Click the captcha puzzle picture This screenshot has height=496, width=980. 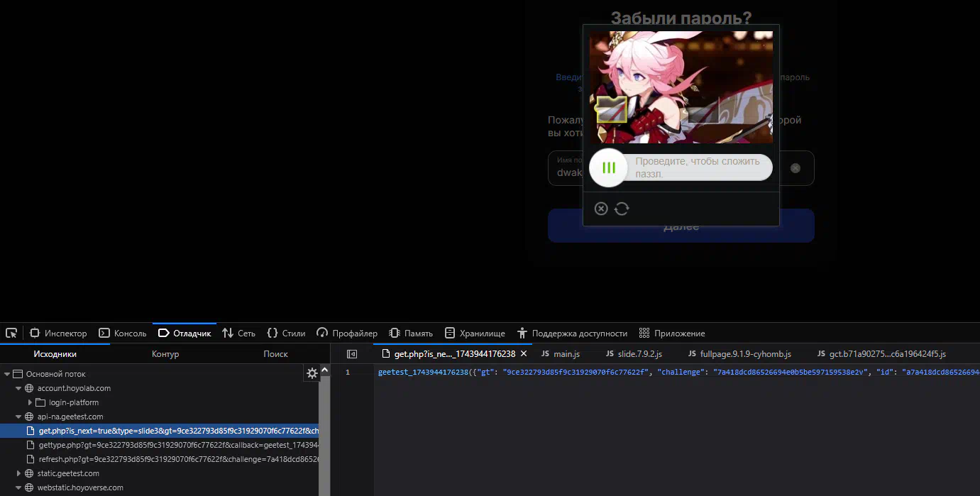681,87
